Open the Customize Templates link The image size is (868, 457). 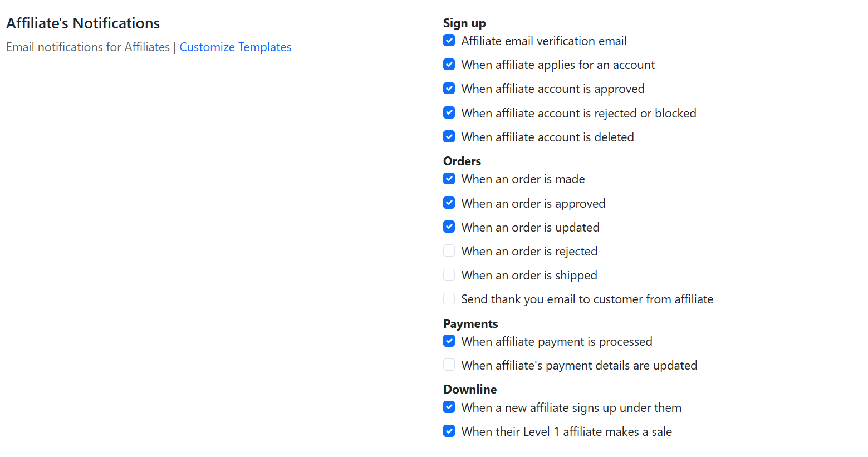coord(235,47)
